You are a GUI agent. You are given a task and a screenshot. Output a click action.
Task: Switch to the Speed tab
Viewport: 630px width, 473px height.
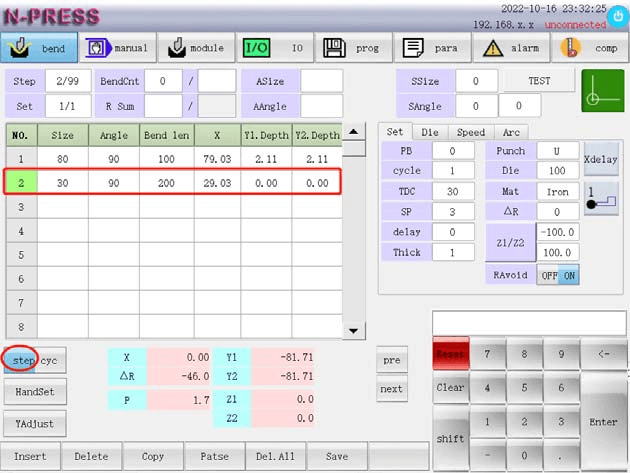pyautogui.click(x=470, y=132)
